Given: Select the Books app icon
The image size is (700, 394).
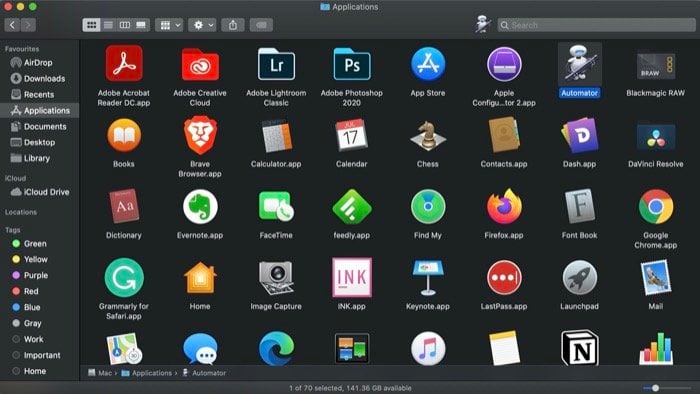Looking at the screenshot, I should coord(124,136).
